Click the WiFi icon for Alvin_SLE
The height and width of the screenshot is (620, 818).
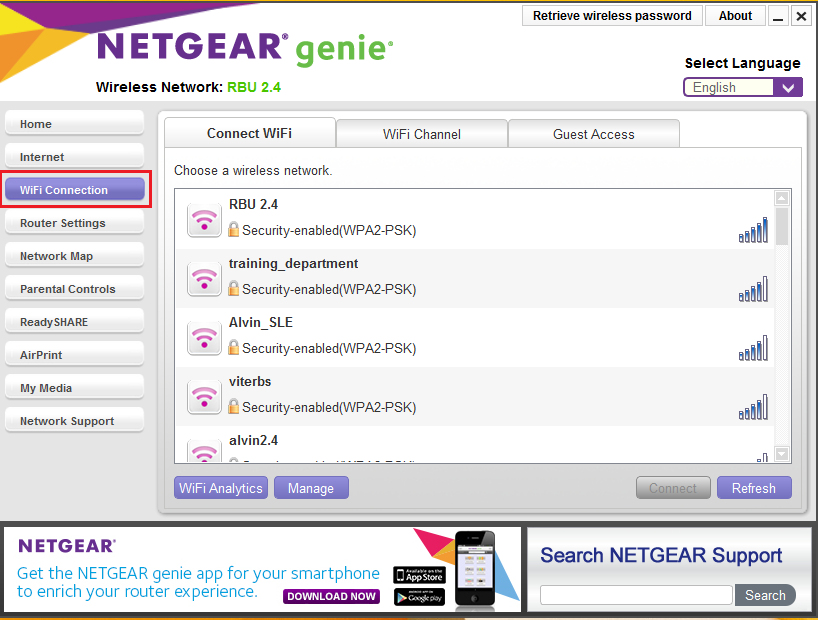click(x=204, y=338)
